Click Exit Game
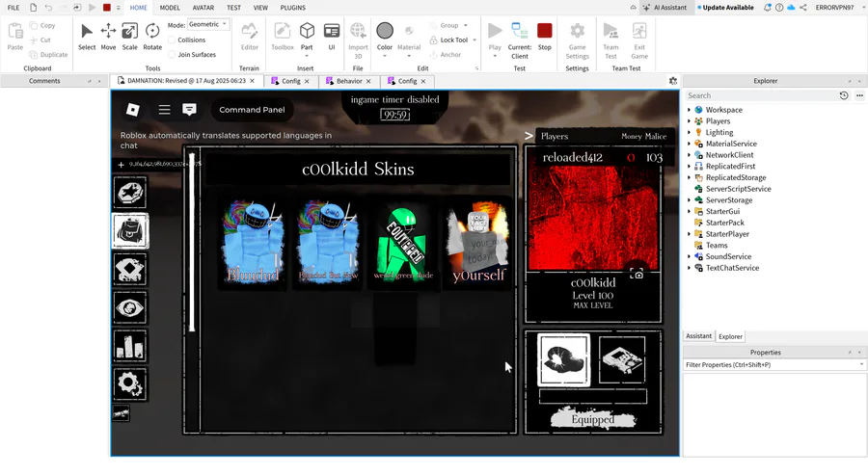 tap(639, 40)
